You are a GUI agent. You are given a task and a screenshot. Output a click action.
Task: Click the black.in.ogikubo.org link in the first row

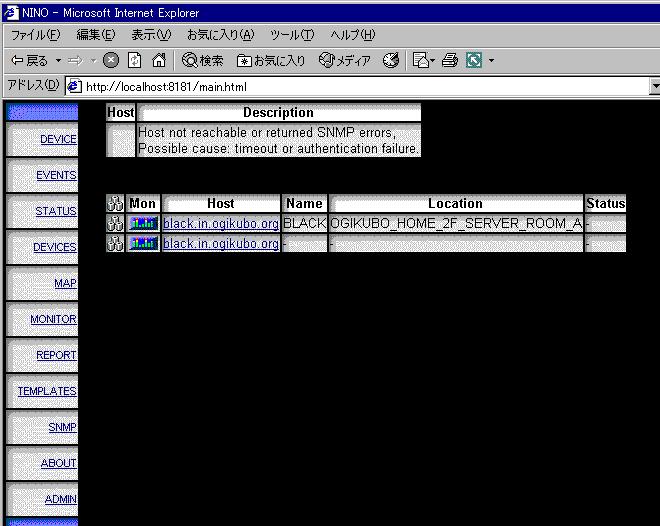pyautogui.click(x=221, y=224)
